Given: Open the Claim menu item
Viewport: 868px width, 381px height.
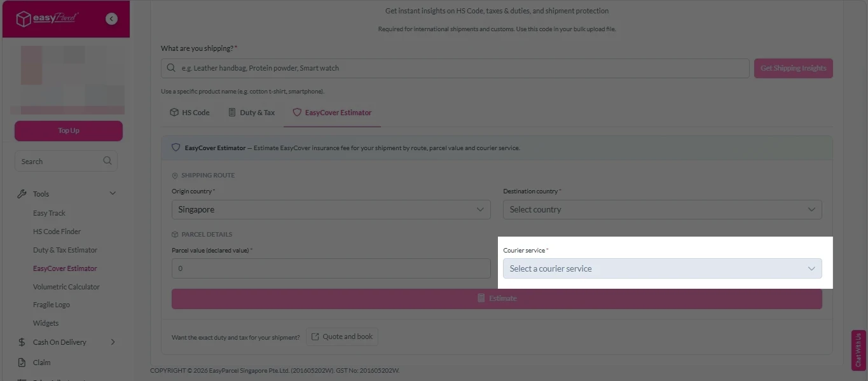Looking at the screenshot, I should [41, 363].
